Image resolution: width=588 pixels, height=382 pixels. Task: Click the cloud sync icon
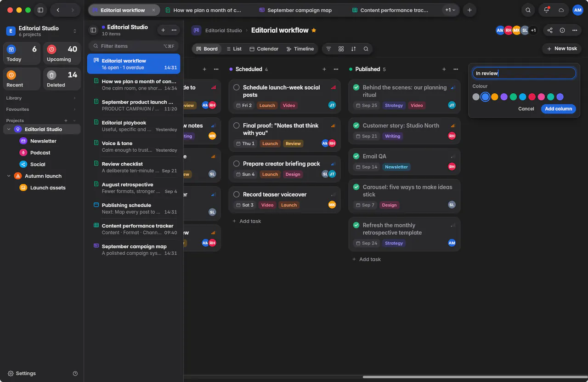(x=561, y=10)
